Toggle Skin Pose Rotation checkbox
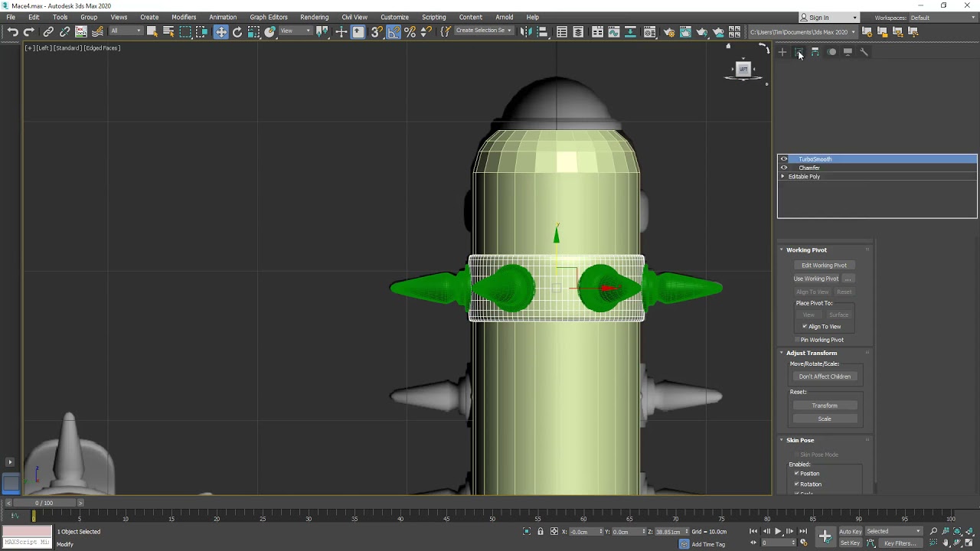The width and height of the screenshot is (980, 551). pos(796,484)
